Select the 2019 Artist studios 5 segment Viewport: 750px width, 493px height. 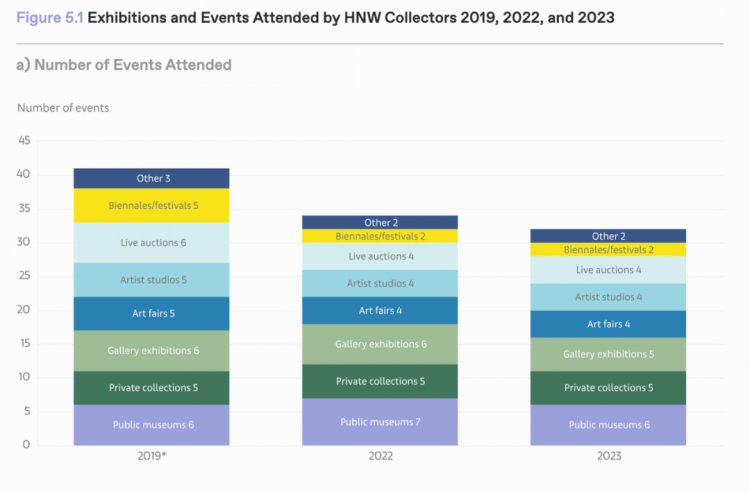[x=151, y=280]
